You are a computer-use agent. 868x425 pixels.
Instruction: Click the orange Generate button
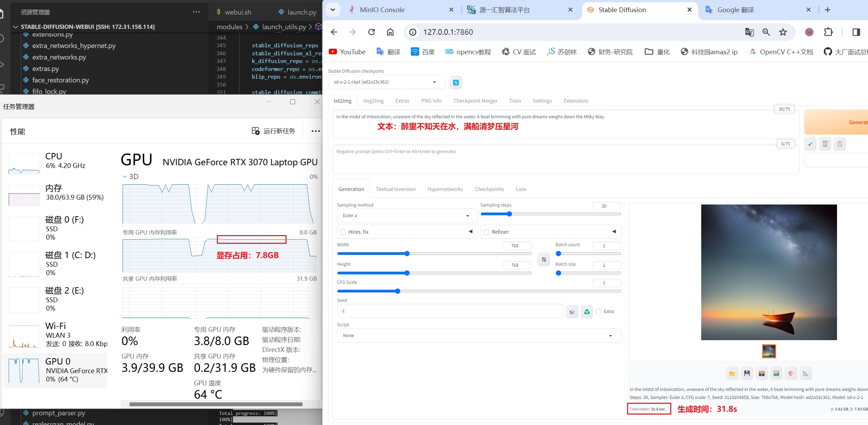(x=836, y=122)
